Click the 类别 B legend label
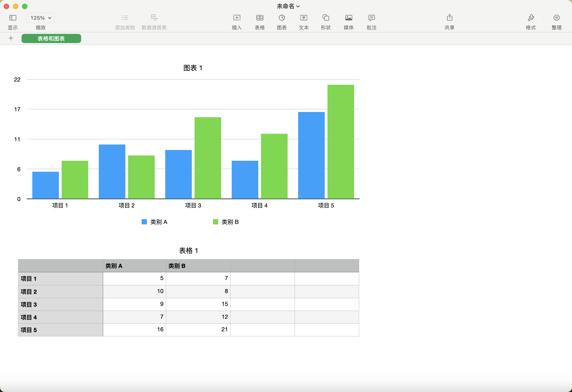The image size is (572, 392). pos(230,222)
